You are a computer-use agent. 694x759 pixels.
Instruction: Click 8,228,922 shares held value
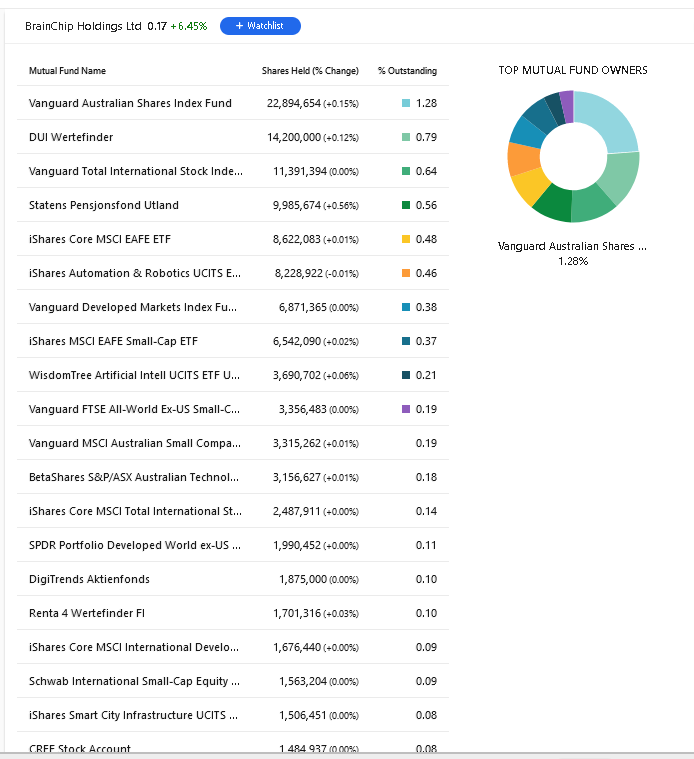[299, 273]
